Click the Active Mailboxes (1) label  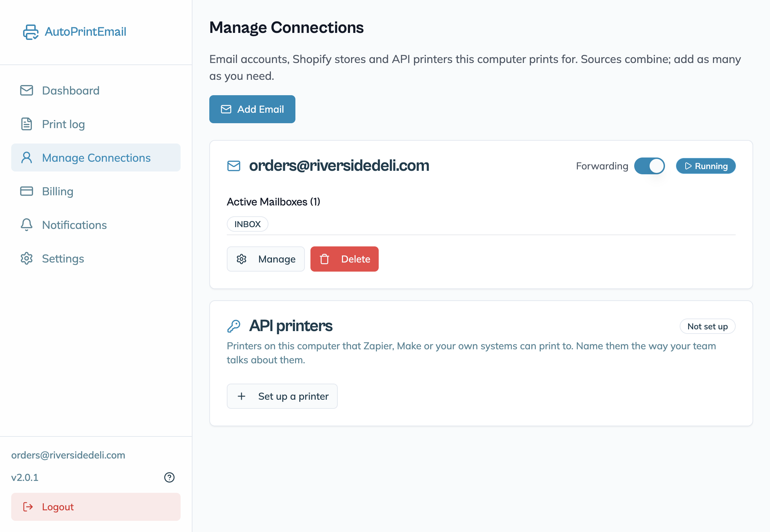click(x=273, y=202)
